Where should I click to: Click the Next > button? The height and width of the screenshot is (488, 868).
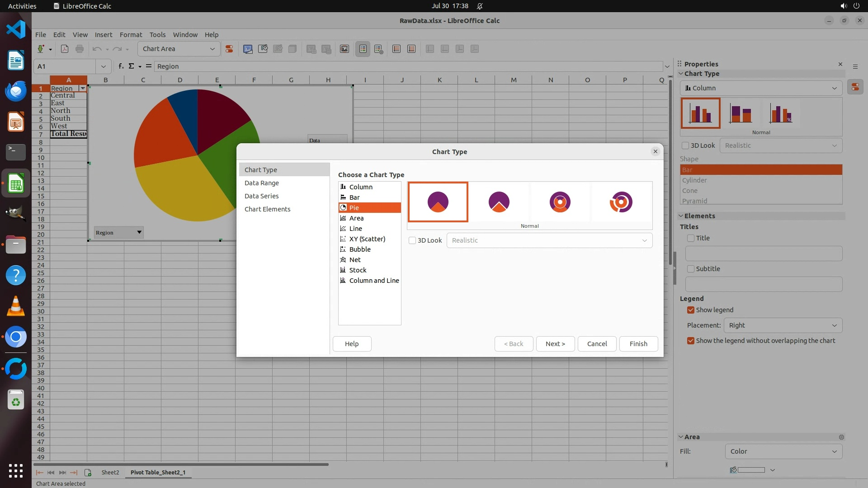tap(555, 344)
